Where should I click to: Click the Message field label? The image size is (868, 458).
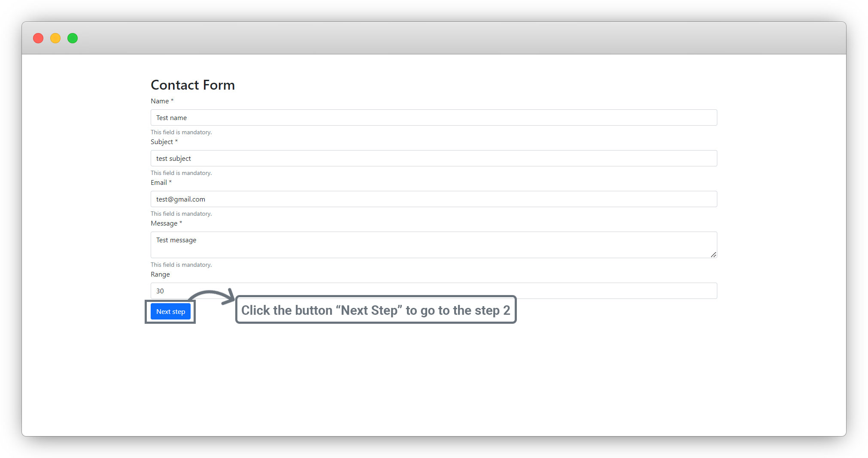pyautogui.click(x=164, y=223)
